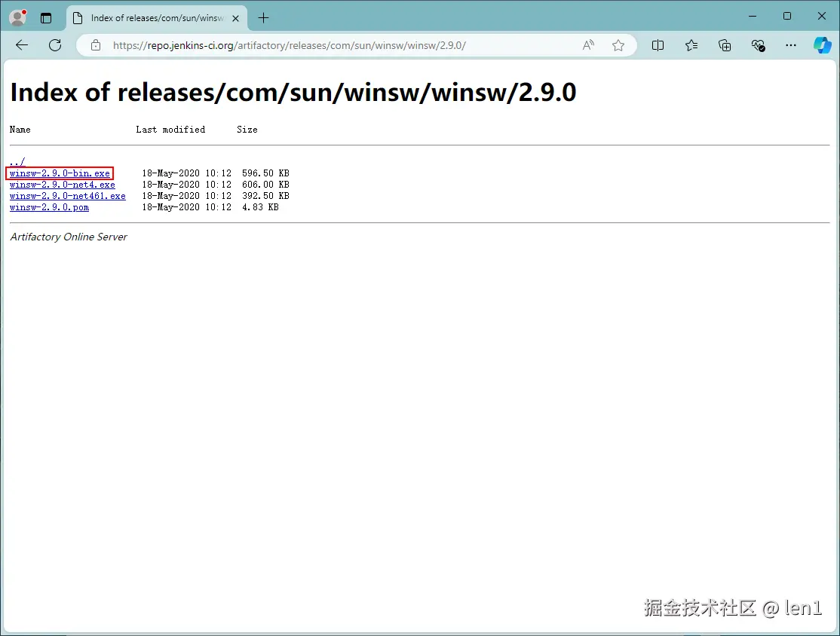
Task: Close the browser window
Action: pos(822,16)
